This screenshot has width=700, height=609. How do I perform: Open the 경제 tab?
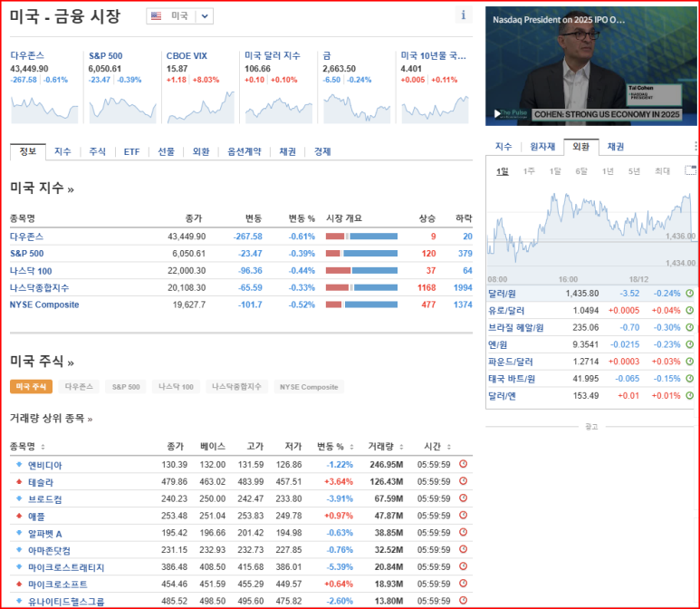[322, 151]
